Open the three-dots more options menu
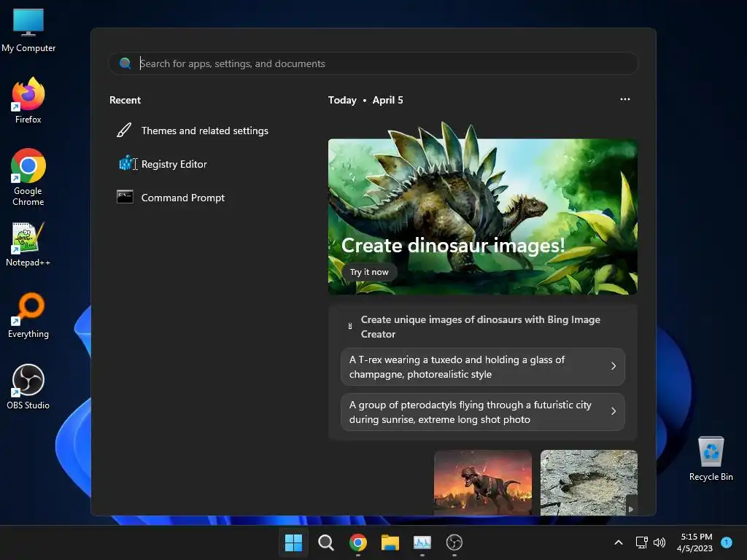 point(625,99)
